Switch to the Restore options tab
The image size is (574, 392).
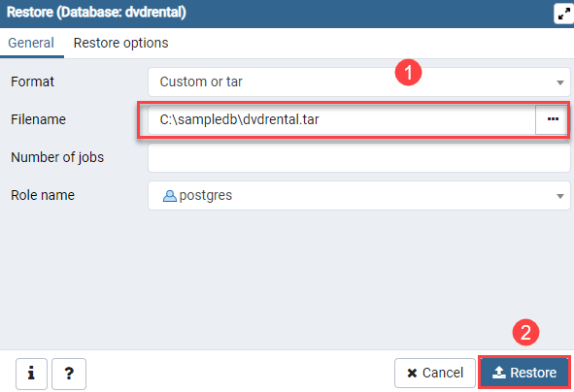pos(120,43)
